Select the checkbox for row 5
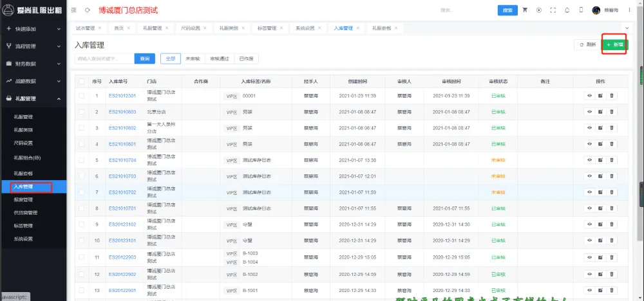Viewport: 644px width, 301px height. pyautogui.click(x=82, y=160)
